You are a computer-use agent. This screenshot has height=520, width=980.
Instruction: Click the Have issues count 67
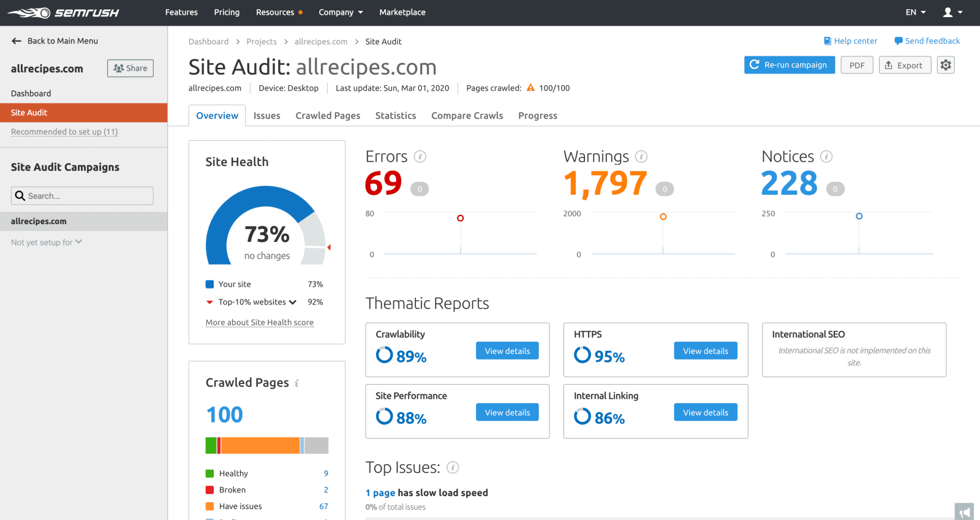323,507
